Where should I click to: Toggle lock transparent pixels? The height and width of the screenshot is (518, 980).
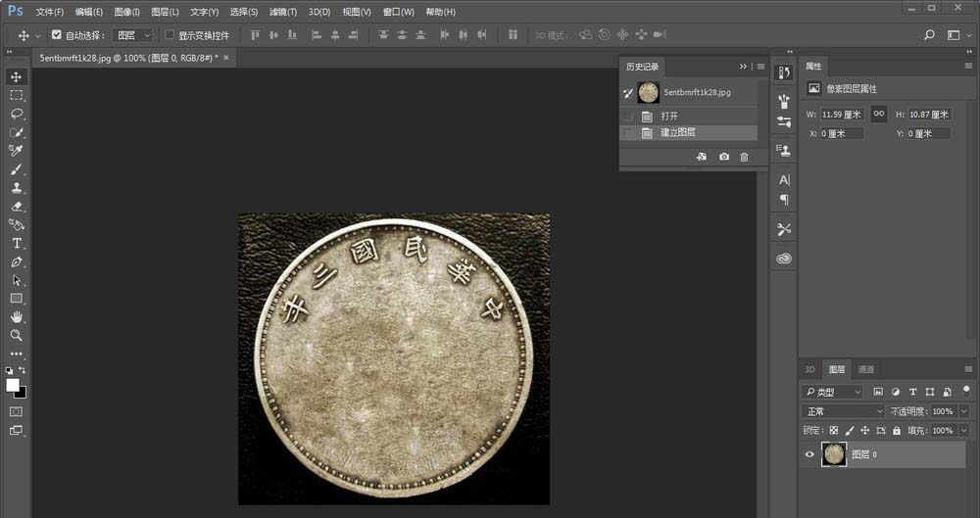834,431
